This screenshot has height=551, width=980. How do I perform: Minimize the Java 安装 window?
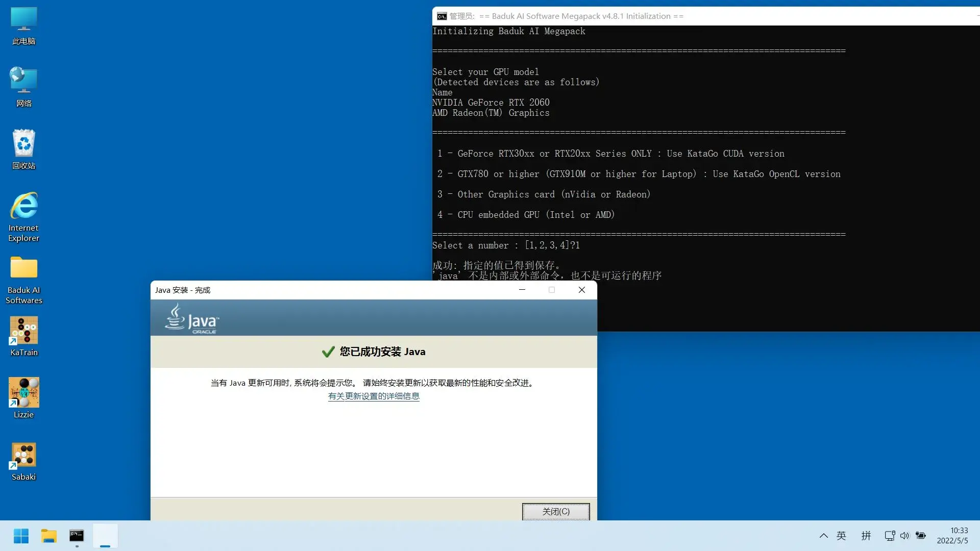(x=522, y=290)
